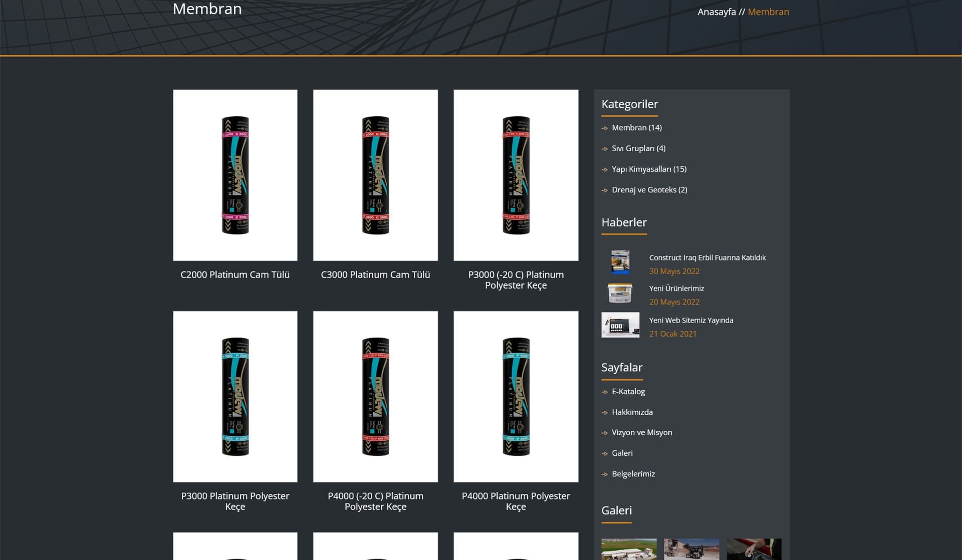
Task: Open the Membran (14) category
Action: (637, 128)
